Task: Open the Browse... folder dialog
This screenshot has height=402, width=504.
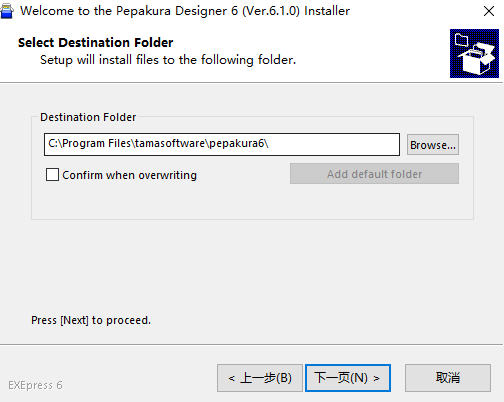Action: [433, 145]
